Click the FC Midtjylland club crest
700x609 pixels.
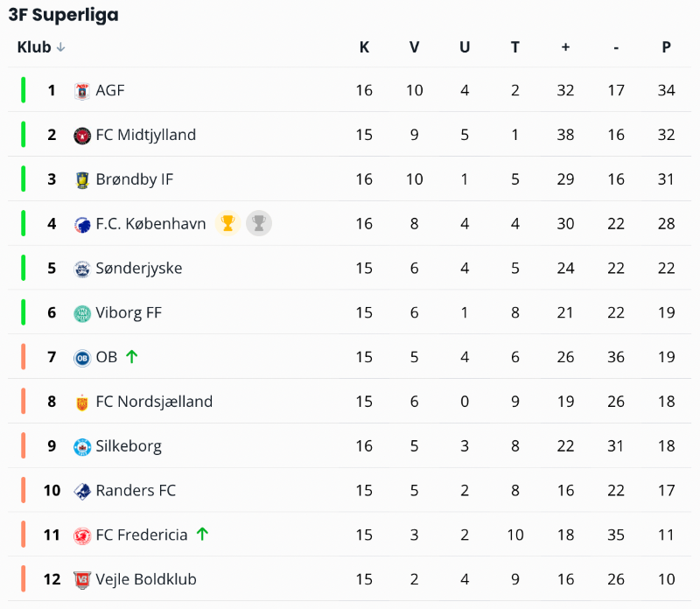click(x=82, y=135)
